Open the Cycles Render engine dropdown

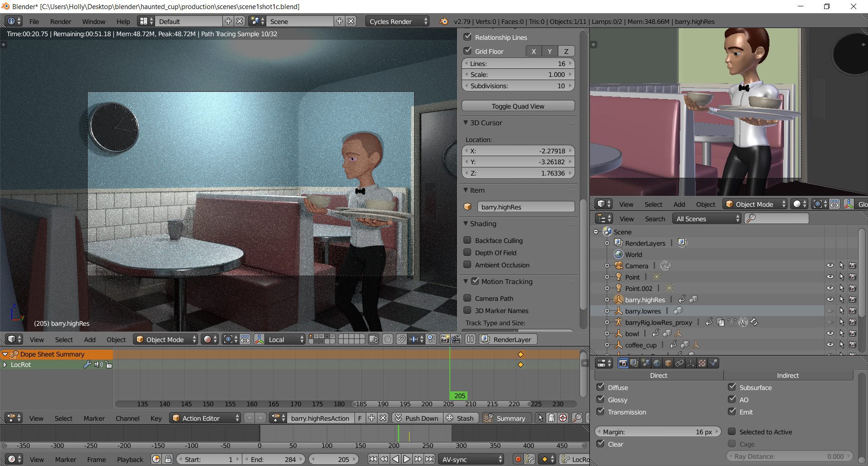click(397, 21)
